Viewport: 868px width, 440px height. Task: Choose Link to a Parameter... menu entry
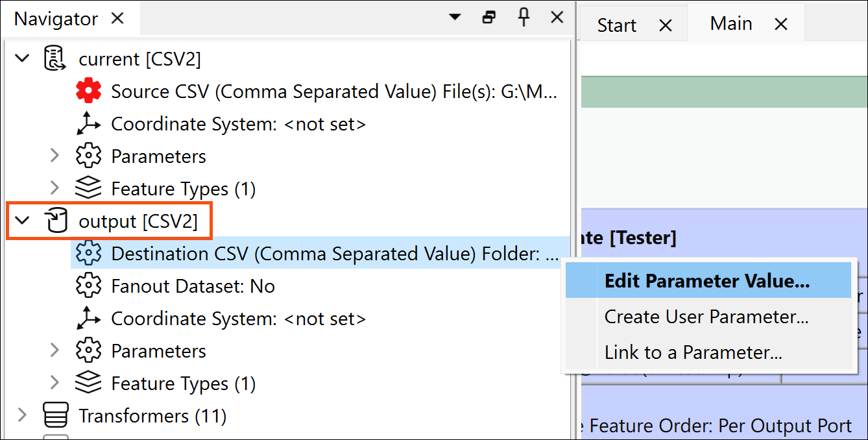[x=708, y=352]
